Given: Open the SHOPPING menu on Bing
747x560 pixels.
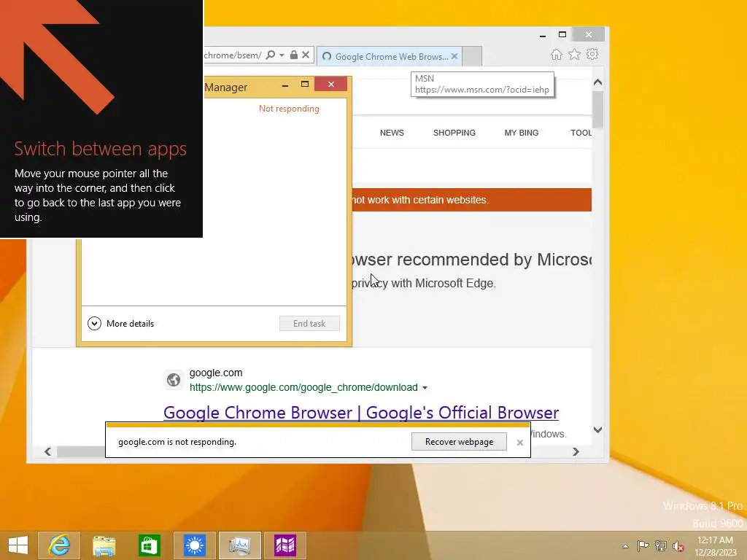Looking at the screenshot, I should pyautogui.click(x=454, y=133).
